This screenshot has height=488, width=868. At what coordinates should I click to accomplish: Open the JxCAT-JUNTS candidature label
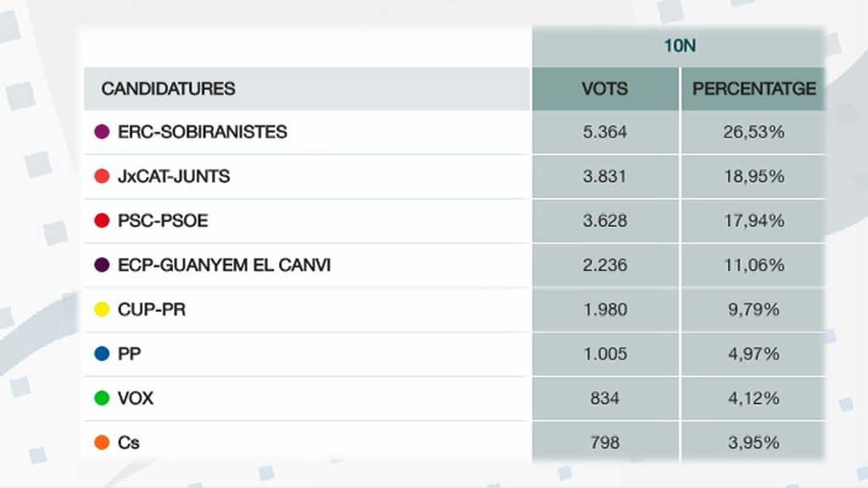(x=174, y=176)
